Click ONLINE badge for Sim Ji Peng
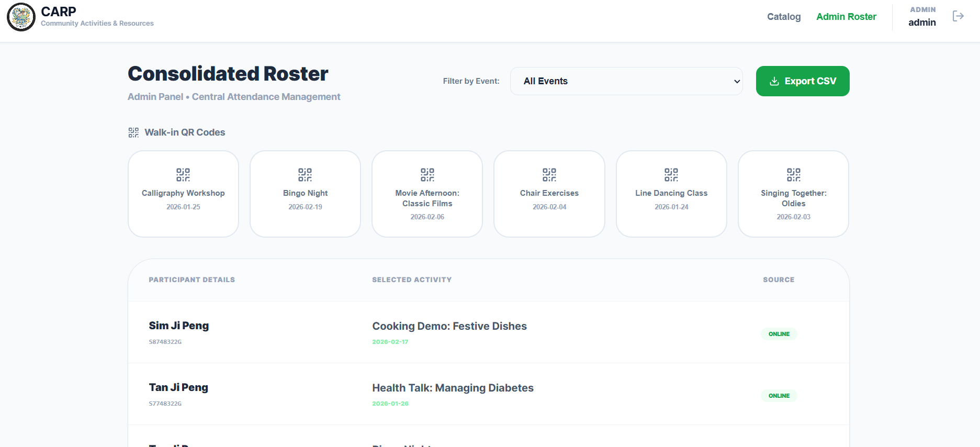The height and width of the screenshot is (447, 980). point(779,334)
